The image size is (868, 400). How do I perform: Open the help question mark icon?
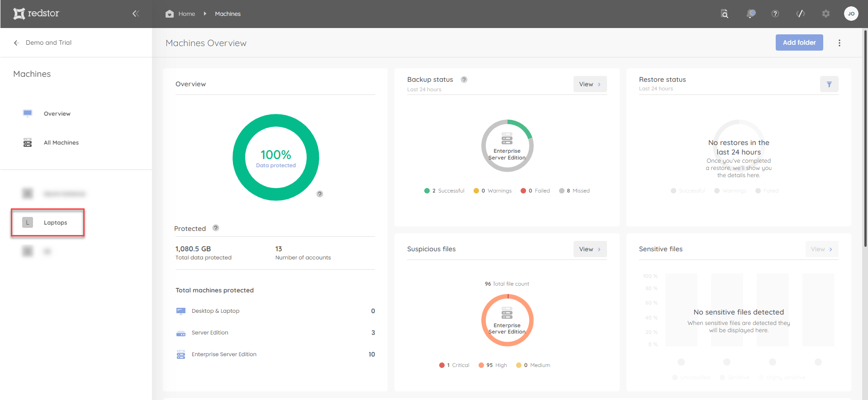(775, 14)
